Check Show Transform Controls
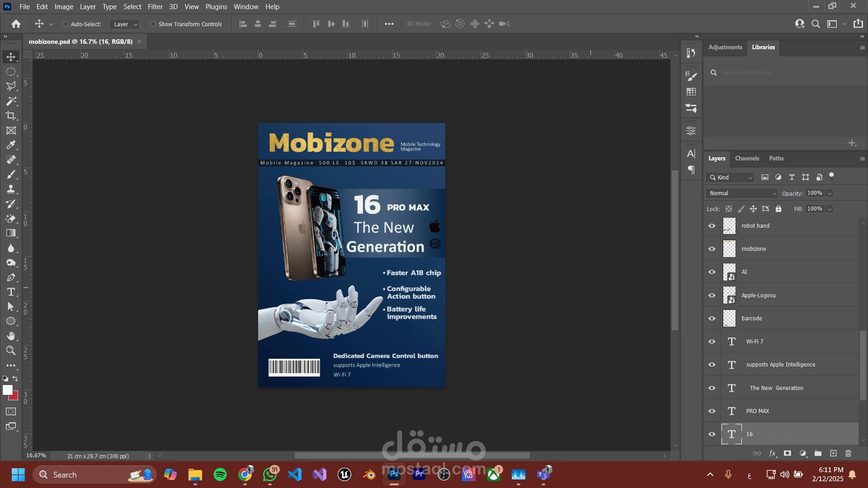The height and width of the screenshot is (488, 868). pyautogui.click(x=153, y=24)
